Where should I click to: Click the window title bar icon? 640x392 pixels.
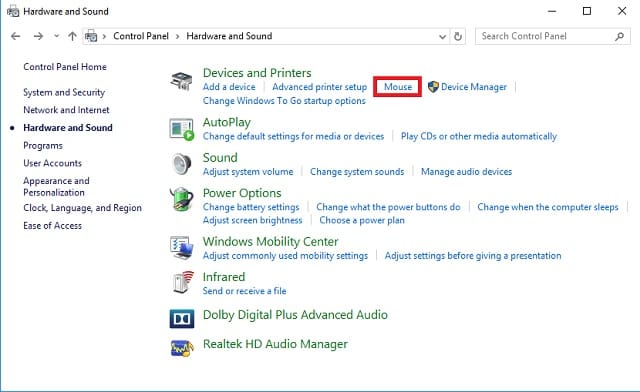pyautogui.click(x=13, y=11)
